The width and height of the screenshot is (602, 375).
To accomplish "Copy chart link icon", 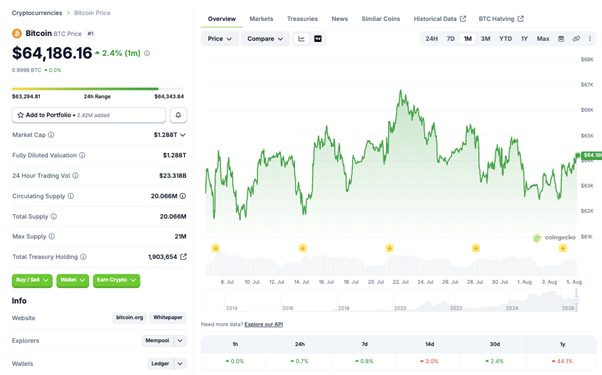I will (x=576, y=39).
